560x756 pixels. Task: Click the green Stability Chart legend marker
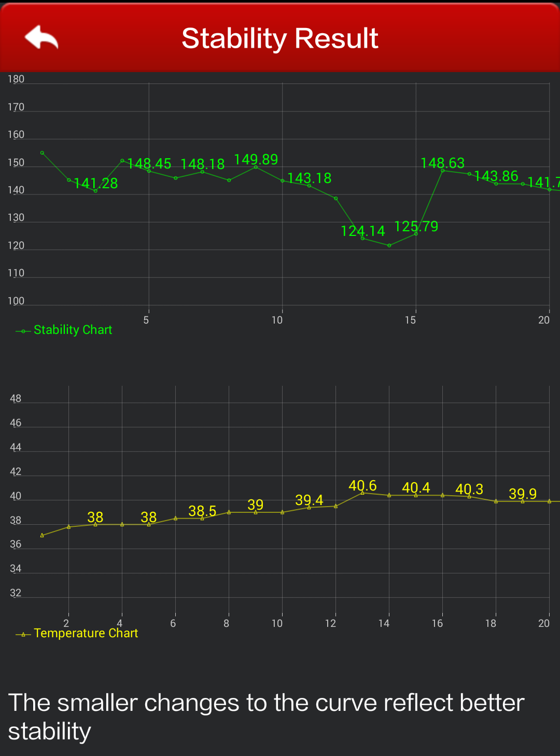pyautogui.click(x=23, y=331)
